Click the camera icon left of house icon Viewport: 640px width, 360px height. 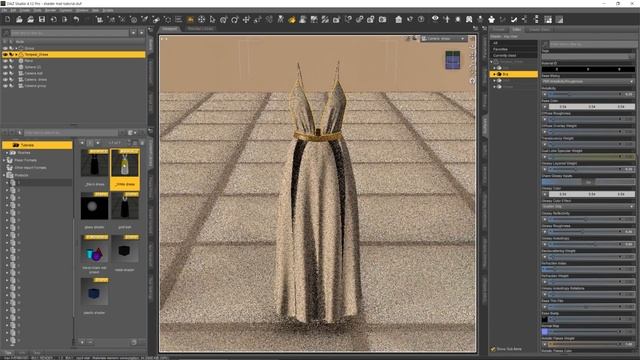(x=382, y=19)
